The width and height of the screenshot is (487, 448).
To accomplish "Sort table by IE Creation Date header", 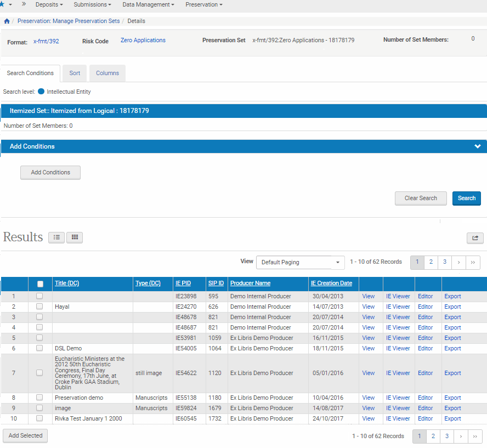I will pyautogui.click(x=331, y=283).
